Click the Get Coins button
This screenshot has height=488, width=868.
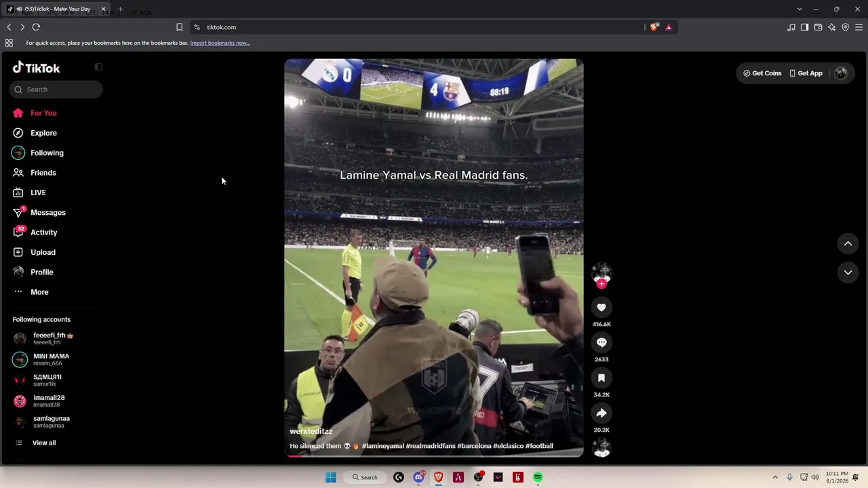coord(762,73)
